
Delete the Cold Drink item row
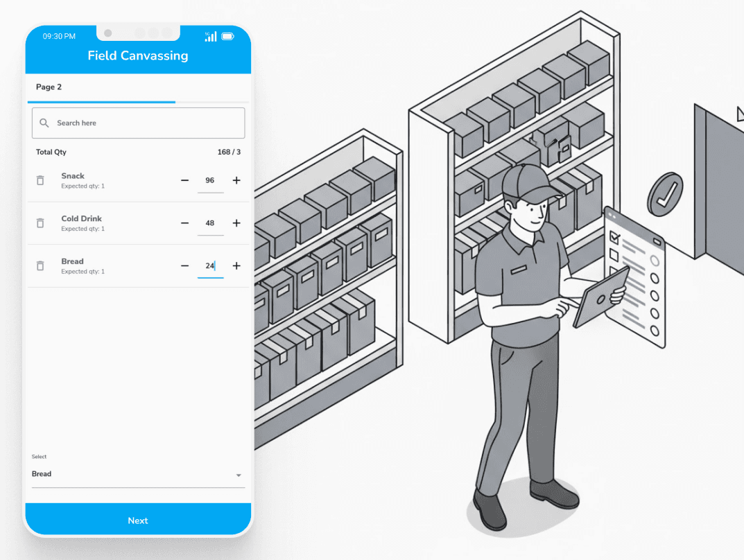tap(40, 223)
